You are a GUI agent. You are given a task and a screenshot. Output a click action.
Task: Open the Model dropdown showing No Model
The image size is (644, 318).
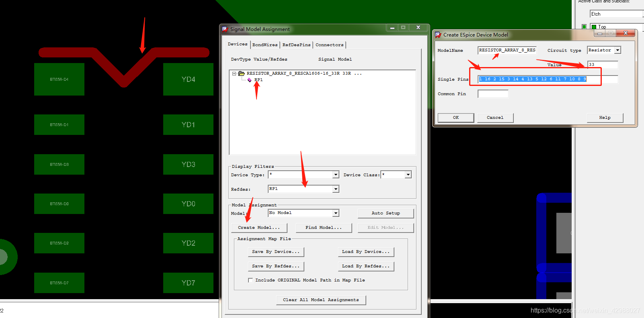point(336,213)
